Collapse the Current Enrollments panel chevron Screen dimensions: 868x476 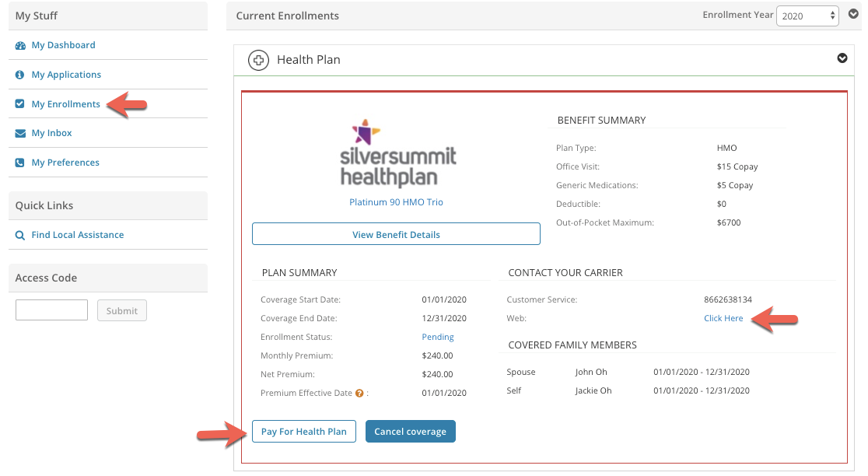point(853,14)
